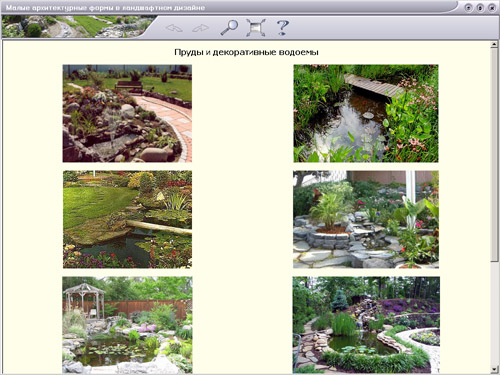Open the waterfall pond with curved path photo

point(366,325)
